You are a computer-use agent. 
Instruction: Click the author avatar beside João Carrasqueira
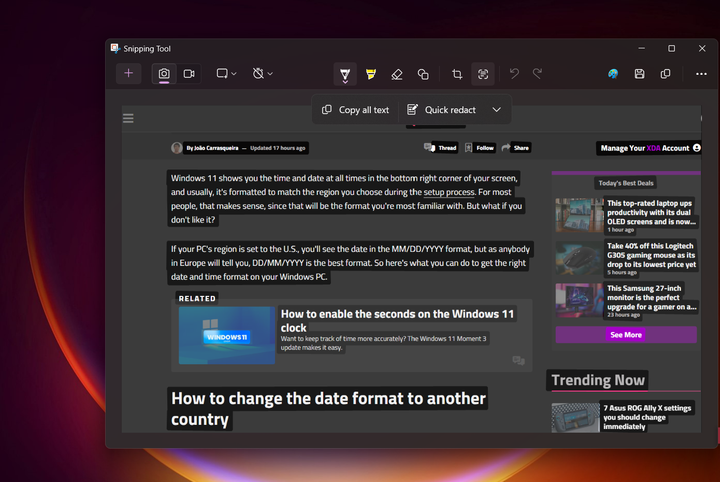pos(176,148)
